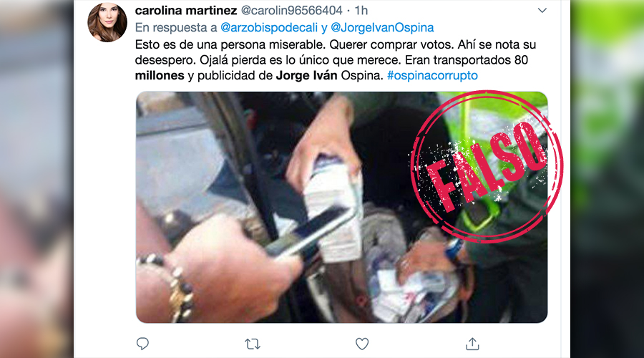Click the "Esto es de una persona miserable" text
This screenshot has width=644, height=358.
click(x=230, y=44)
